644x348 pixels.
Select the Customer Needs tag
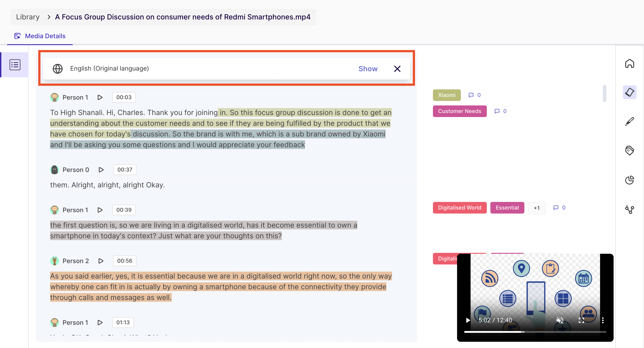(x=460, y=111)
